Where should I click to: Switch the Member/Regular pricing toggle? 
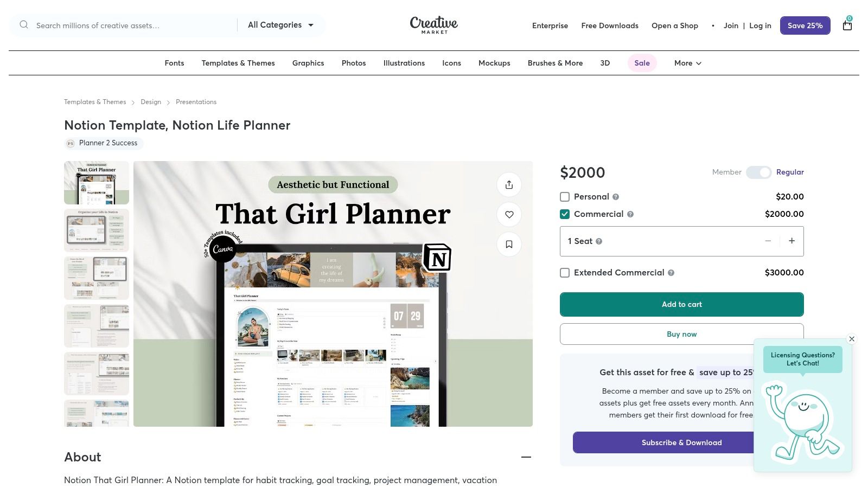click(758, 172)
